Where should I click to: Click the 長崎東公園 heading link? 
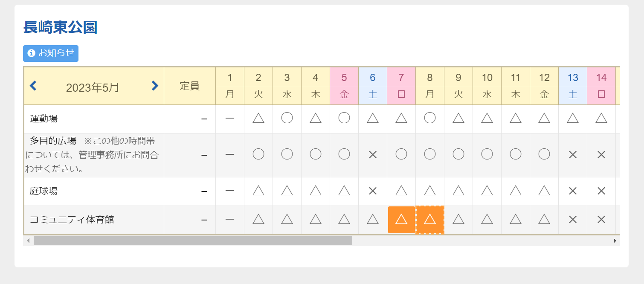(60, 27)
